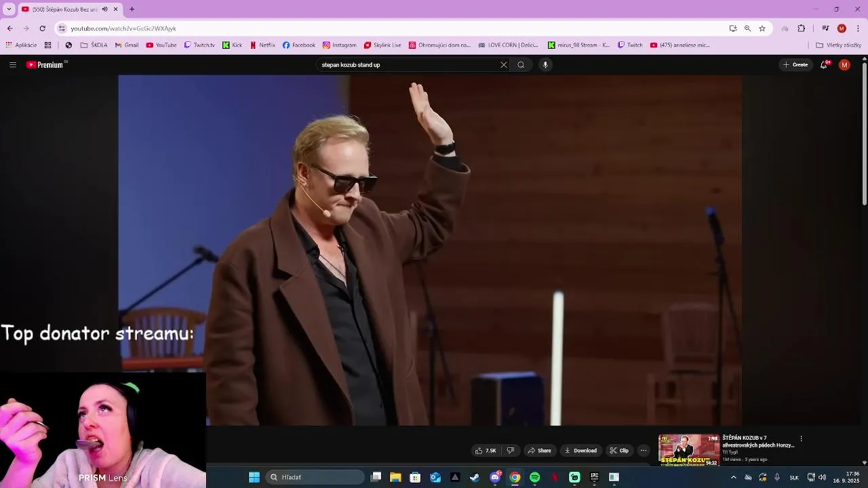
Task: Open the LOVE CORN bookmark
Action: tap(508, 45)
